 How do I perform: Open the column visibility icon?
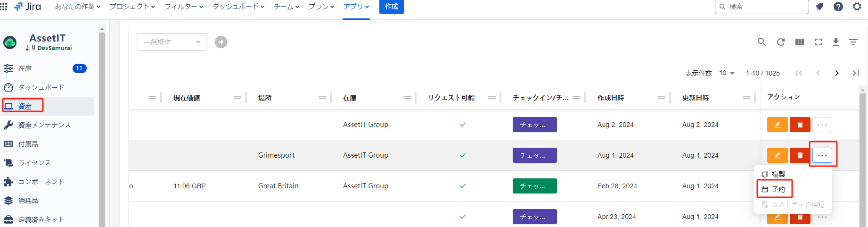click(800, 42)
